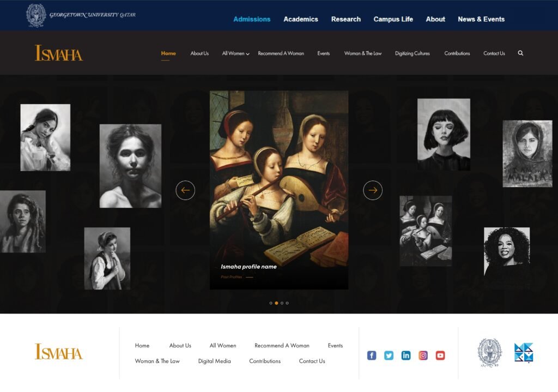Image resolution: width=558 pixels, height=392 pixels.
Task: Select the first carousel pagination dot
Action: click(271, 303)
